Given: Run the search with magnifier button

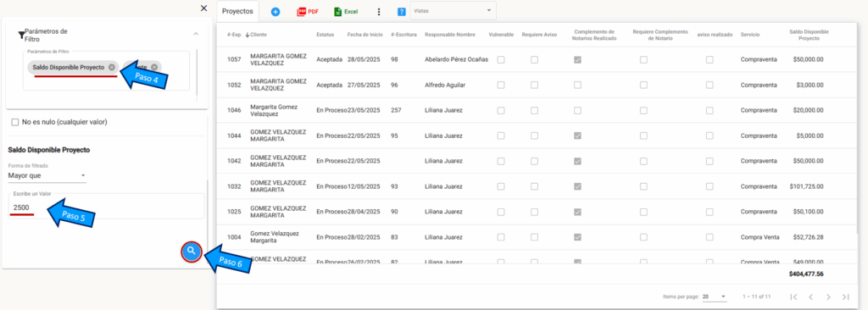Looking at the screenshot, I should pyautogui.click(x=191, y=252).
